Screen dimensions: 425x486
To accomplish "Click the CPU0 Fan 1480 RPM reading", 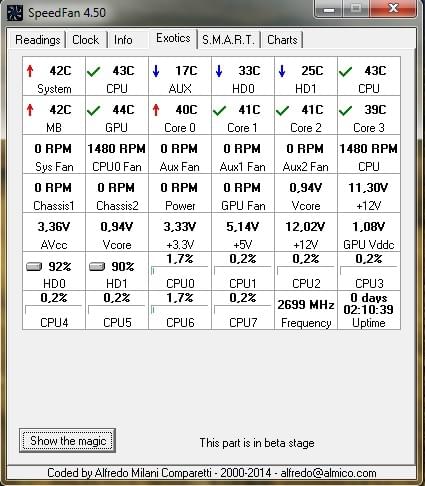I will [x=117, y=154].
